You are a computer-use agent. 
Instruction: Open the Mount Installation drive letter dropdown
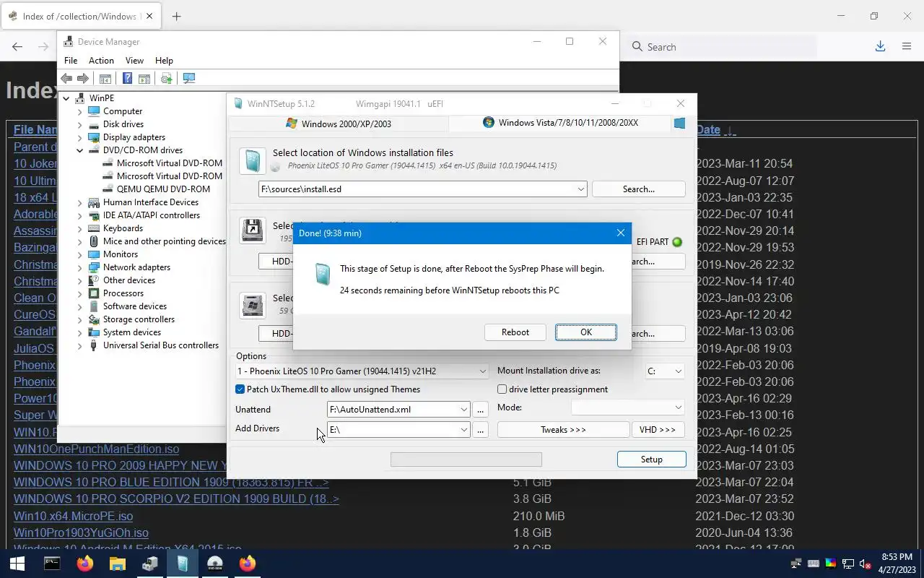pos(678,371)
